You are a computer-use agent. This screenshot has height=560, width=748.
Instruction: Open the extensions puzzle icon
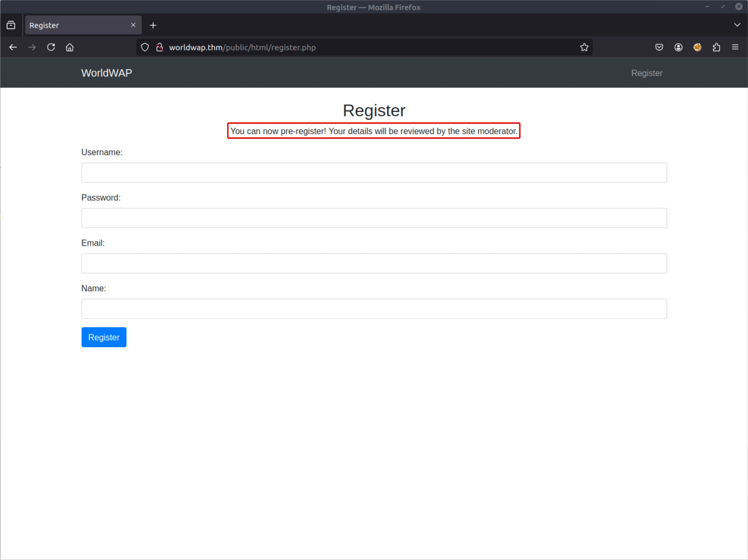point(716,47)
